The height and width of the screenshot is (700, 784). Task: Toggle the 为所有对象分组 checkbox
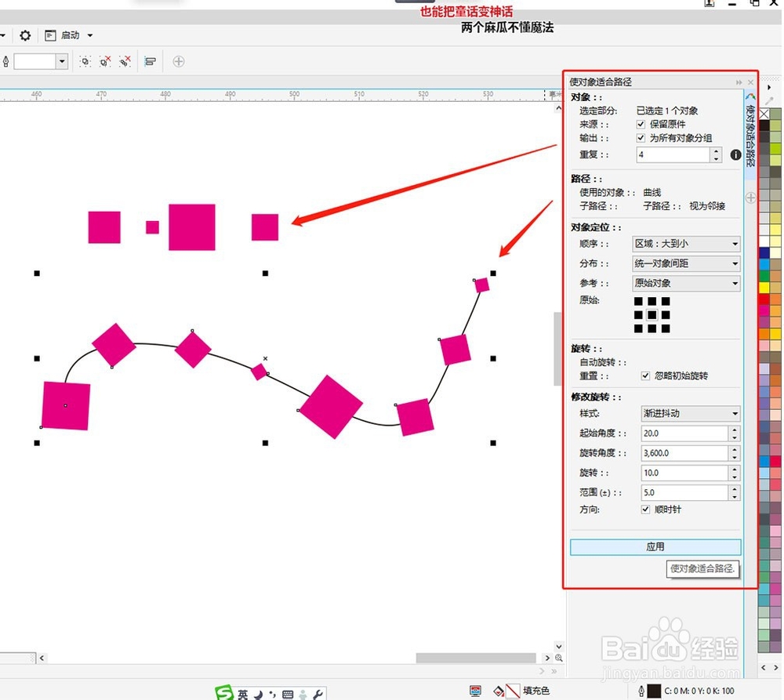641,137
